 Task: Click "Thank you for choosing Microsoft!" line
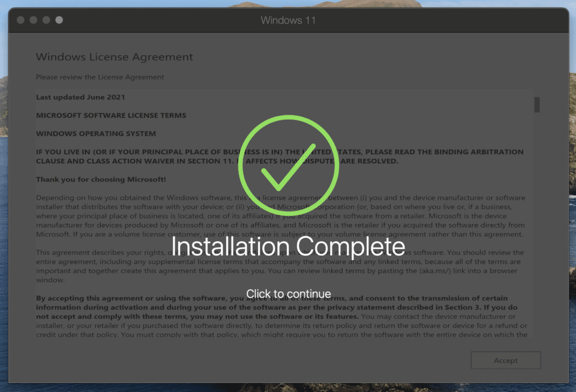(101, 179)
